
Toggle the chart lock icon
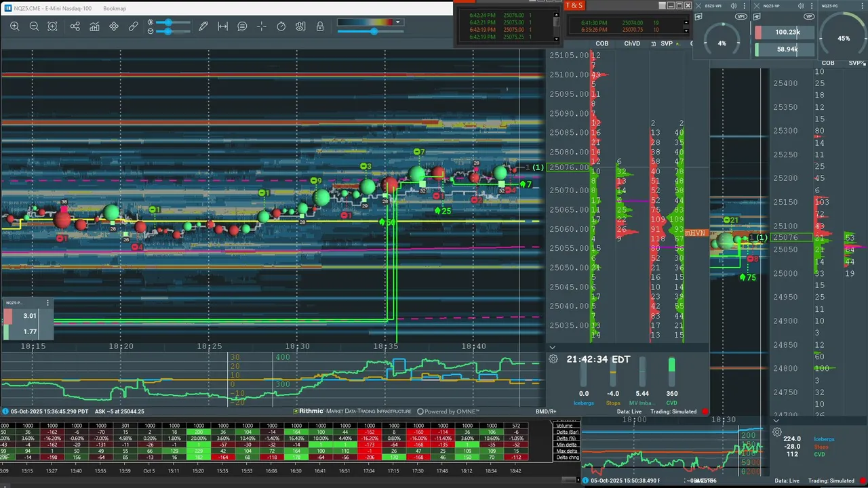pos(320,26)
